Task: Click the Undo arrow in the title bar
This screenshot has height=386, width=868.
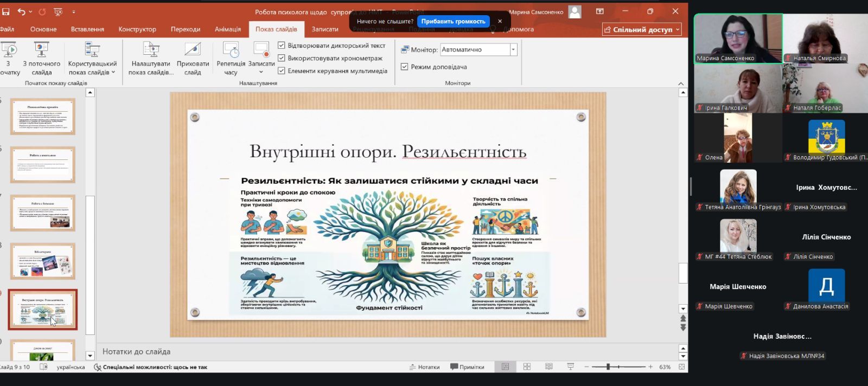Action: point(21,11)
